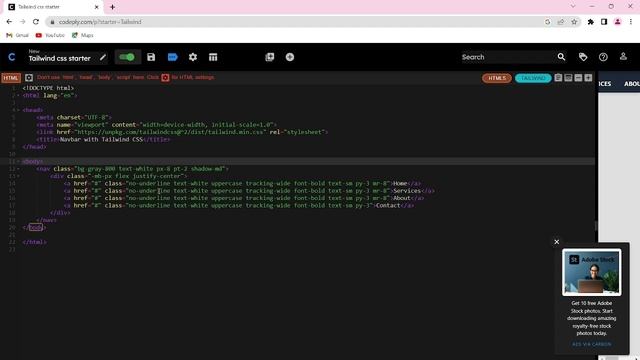Change the editor layout with the columns icon

point(213,57)
